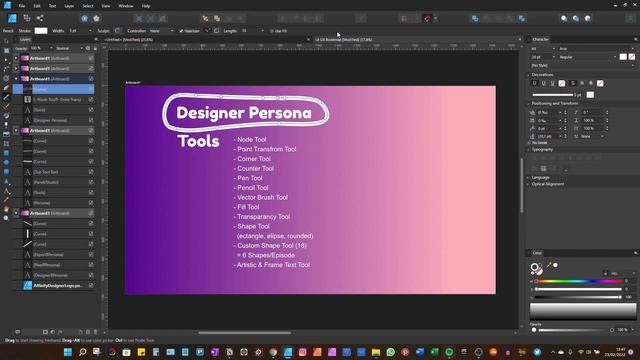Open the File menu

(x=22, y=6)
